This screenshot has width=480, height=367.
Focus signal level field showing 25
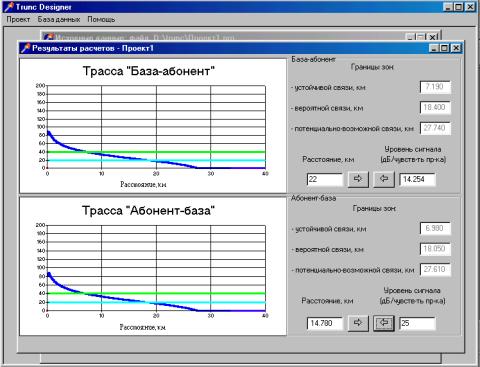[417, 323]
